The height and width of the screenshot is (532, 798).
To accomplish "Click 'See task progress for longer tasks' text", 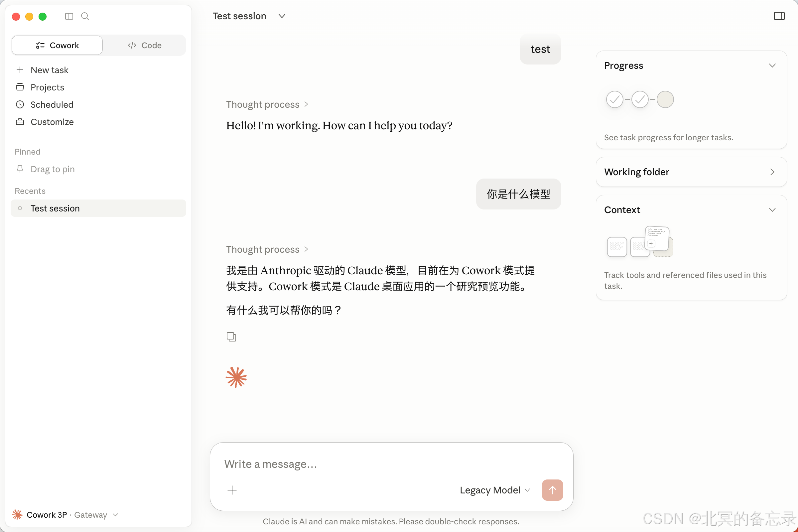I will click(x=668, y=137).
